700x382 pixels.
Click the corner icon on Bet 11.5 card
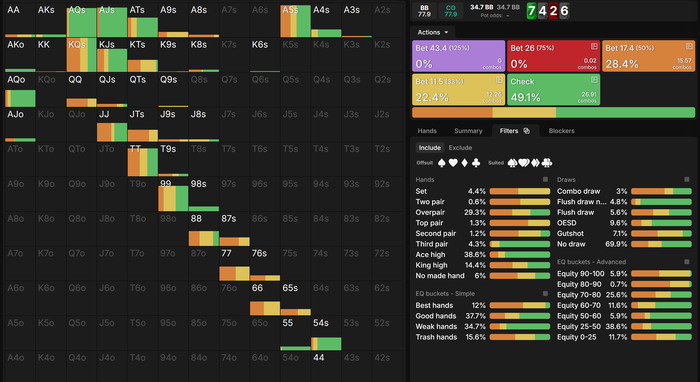coord(499,80)
